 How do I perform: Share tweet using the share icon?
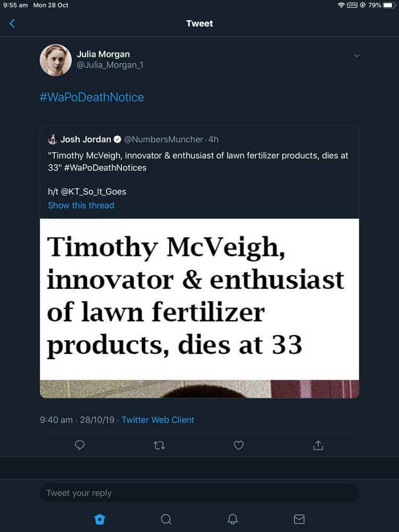point(318,445)
